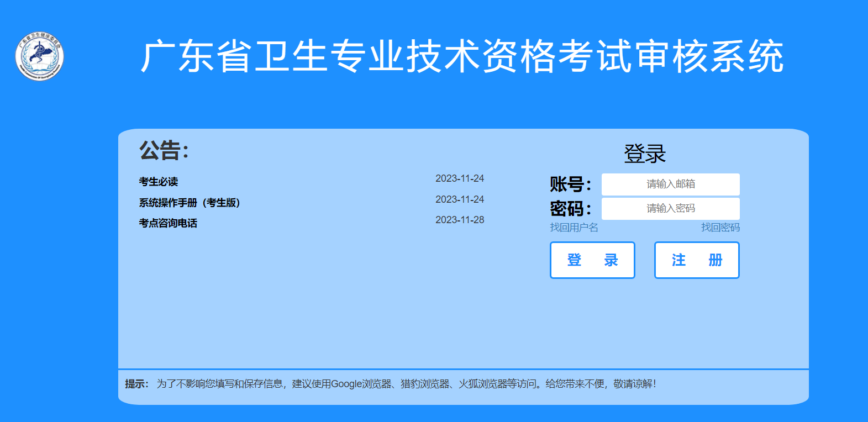Click the date beside 系统操作手册（考生版）

pos(459,199)
